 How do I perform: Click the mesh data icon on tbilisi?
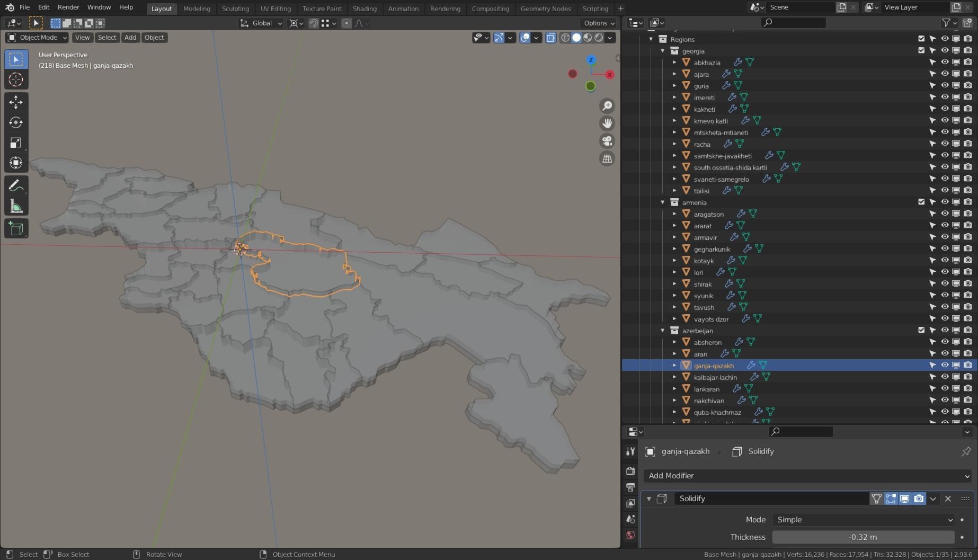[x=739, y=191]
